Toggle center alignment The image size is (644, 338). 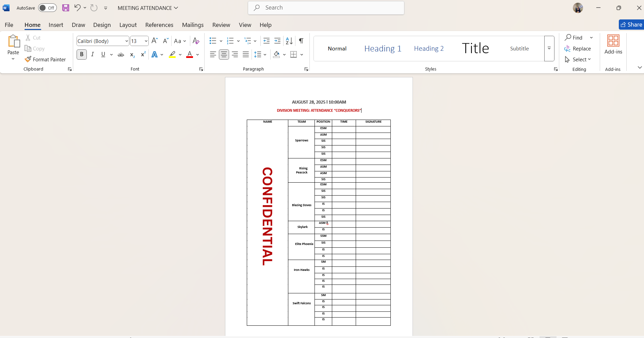click(x=224, y=55)
